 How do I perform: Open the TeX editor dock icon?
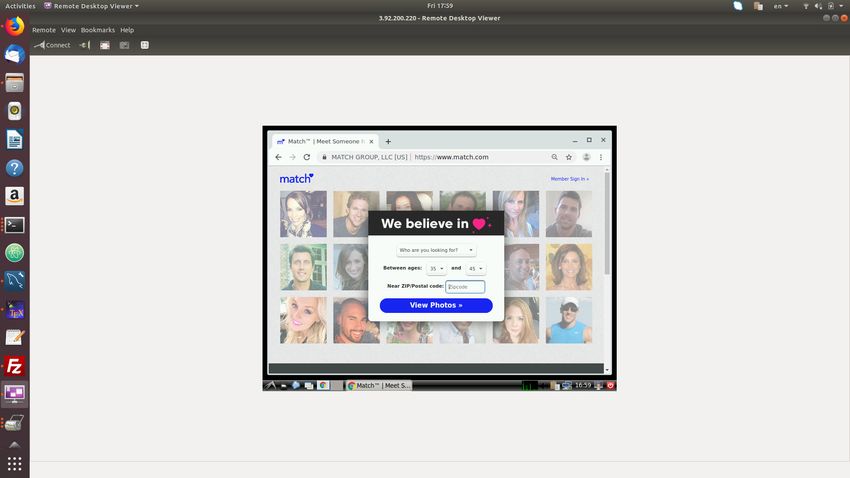[15, 310]
